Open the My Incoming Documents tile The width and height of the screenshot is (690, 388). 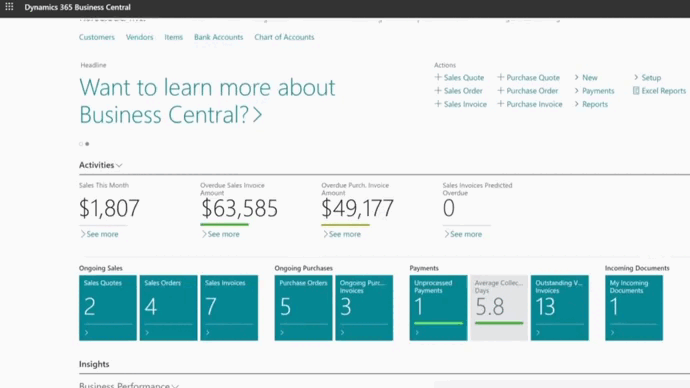coord(634,308)
